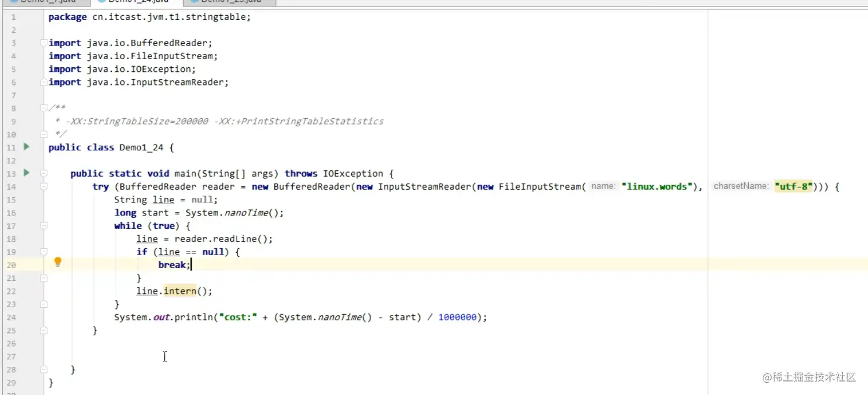Click line number 29 in gutter
Screen dimensions: 868x395
tap(11, 383)
